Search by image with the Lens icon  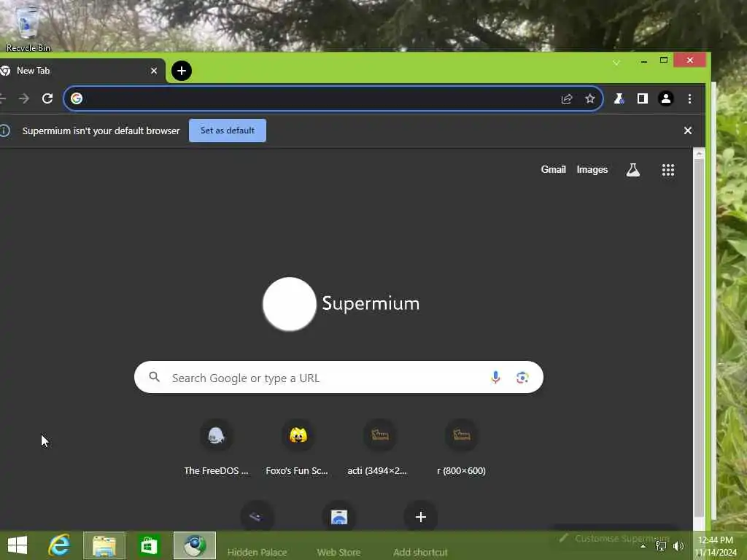tap(522, 377)
